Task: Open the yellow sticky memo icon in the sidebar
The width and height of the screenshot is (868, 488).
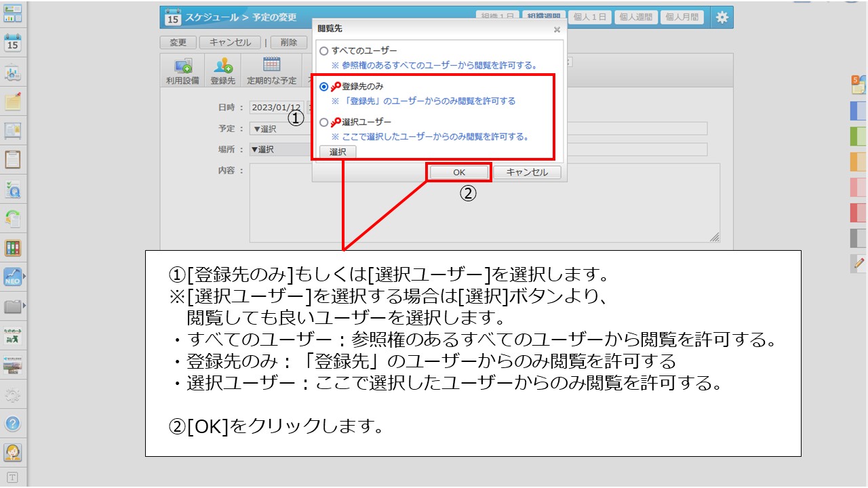Action: click(13, 102)
